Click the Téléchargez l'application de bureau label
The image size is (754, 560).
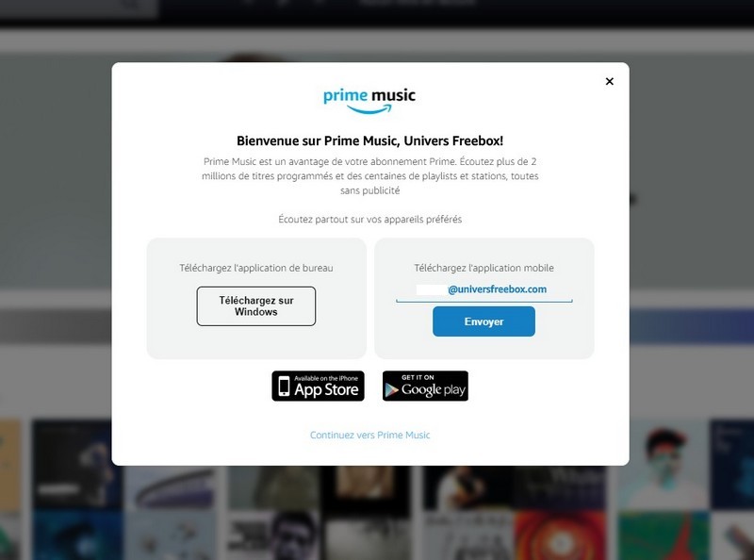256,268
